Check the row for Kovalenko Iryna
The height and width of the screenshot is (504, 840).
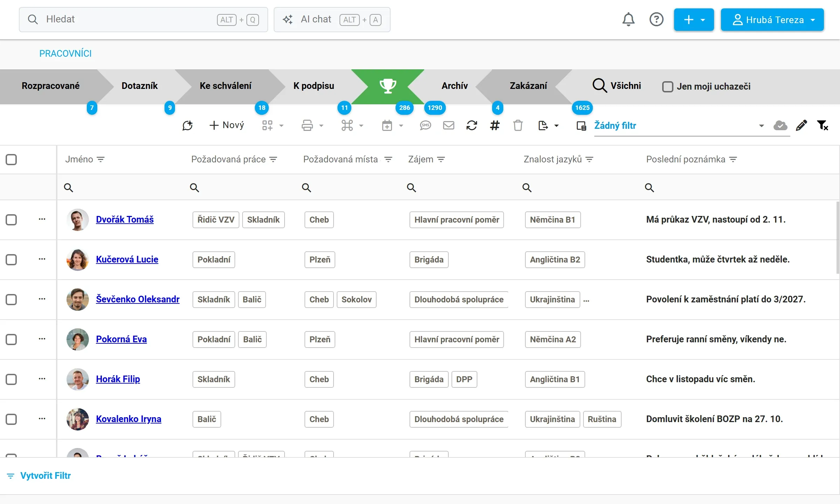pos(11,419)
